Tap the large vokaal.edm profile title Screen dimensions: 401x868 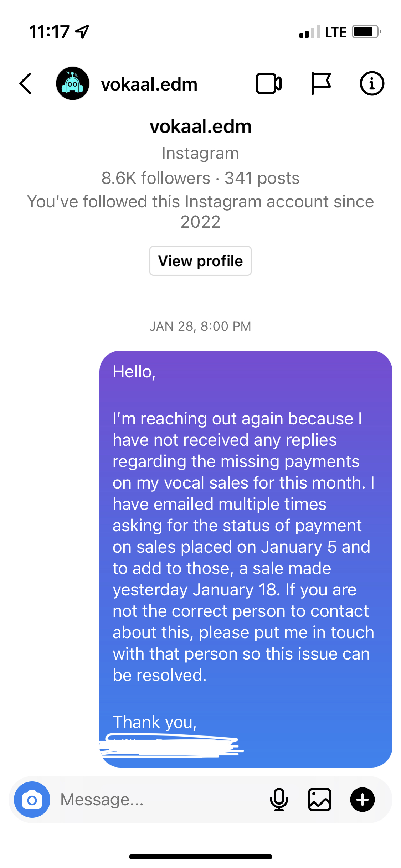coord(200,127)
